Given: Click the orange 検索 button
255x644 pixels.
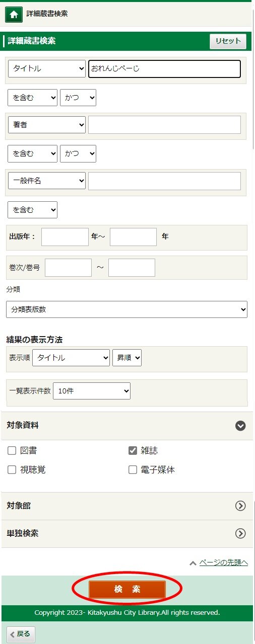Looking at the screenshot, I should 127,589.
